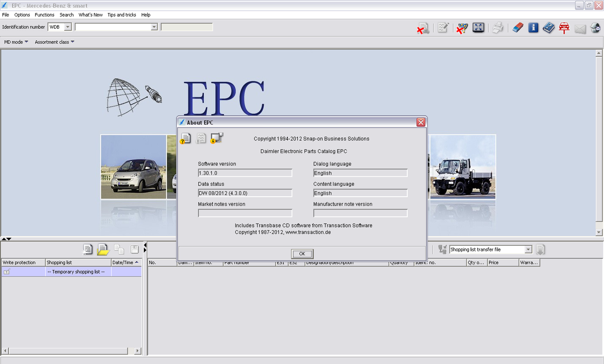Click the Dialog language field

click(361, 173)
